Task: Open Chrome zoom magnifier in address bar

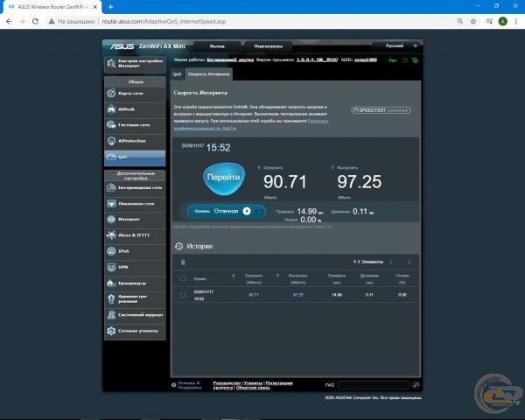Action: pyautogui.click(x=460, y=21)
